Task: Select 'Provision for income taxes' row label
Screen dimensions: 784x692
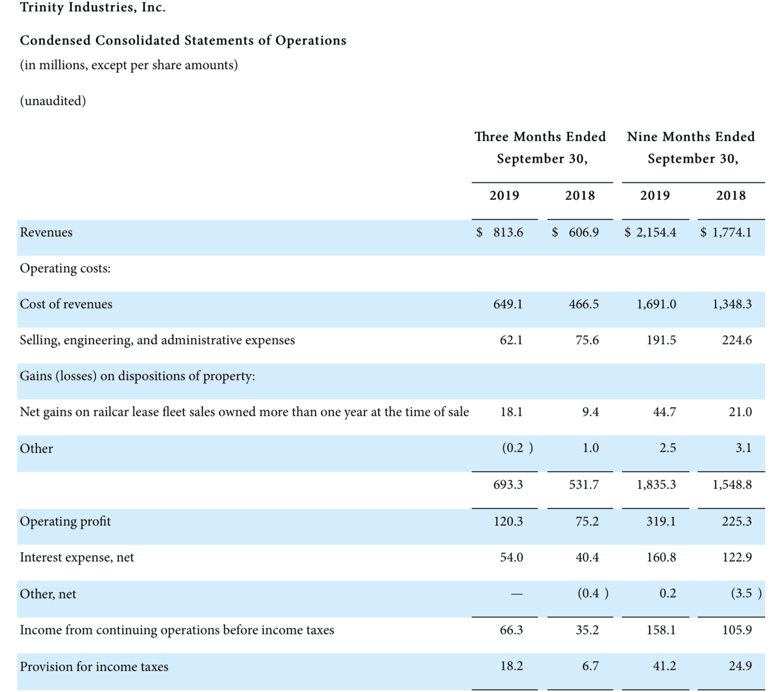Action: coord(94,667)
